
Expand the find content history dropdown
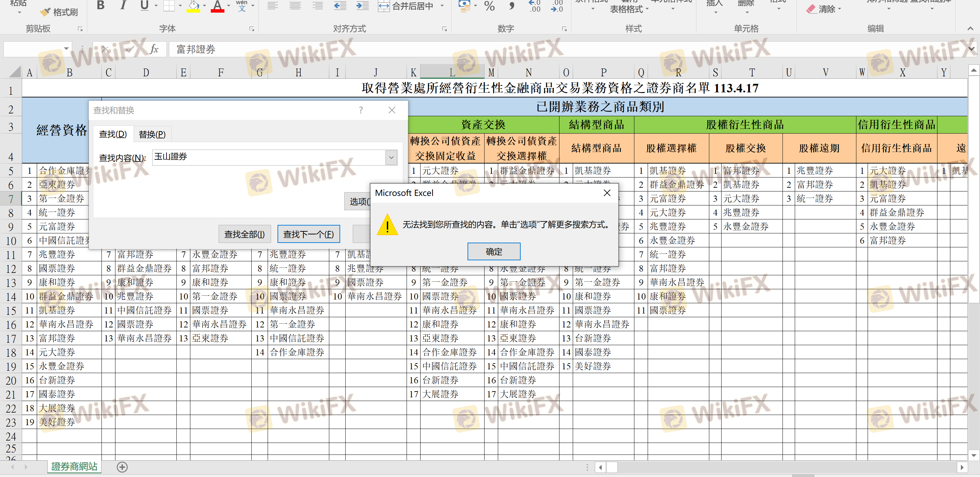point(391,157)
